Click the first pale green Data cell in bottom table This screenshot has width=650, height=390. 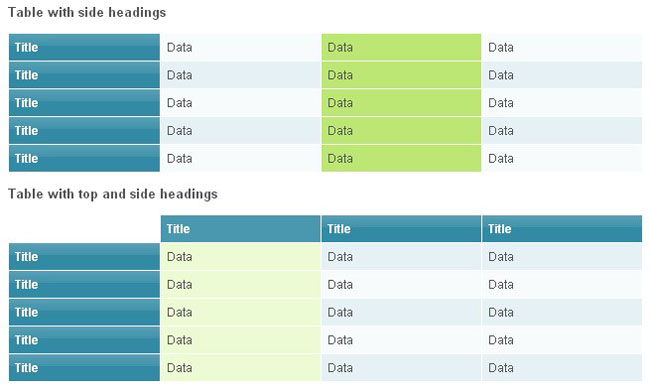pos(240,257)
